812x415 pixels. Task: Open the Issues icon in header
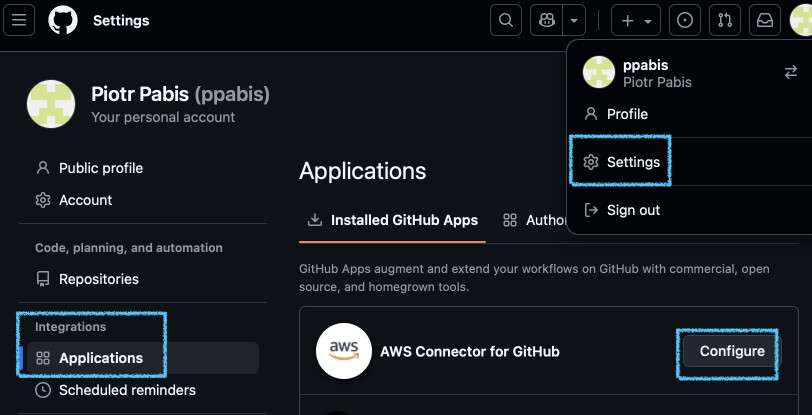(x=685, y=20)
